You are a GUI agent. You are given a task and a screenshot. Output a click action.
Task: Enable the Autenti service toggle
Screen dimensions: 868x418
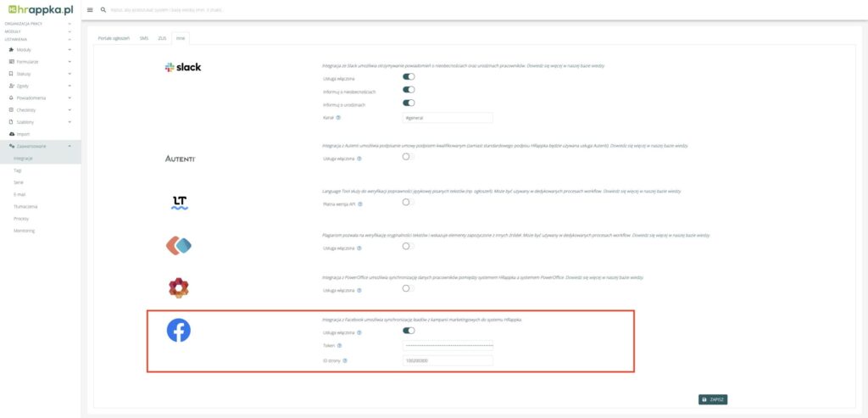click(x=406, y=157)
